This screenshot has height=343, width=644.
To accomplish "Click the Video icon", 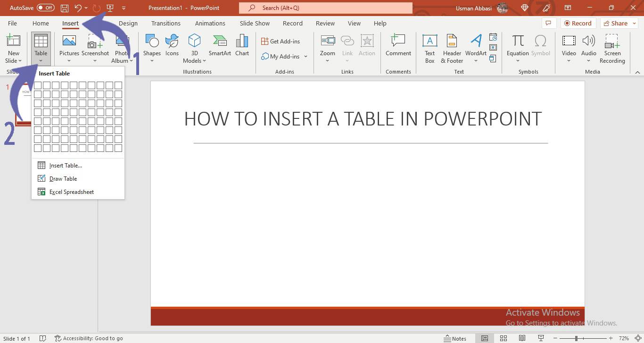I will pyautogui.click(x=569, y=41).
